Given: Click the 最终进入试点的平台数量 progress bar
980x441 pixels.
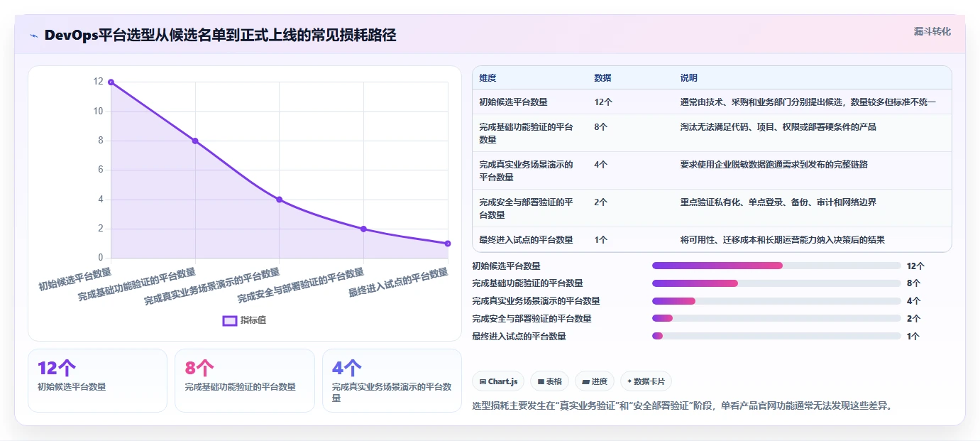Looking at the screenshot, I should tap(776, 337).
